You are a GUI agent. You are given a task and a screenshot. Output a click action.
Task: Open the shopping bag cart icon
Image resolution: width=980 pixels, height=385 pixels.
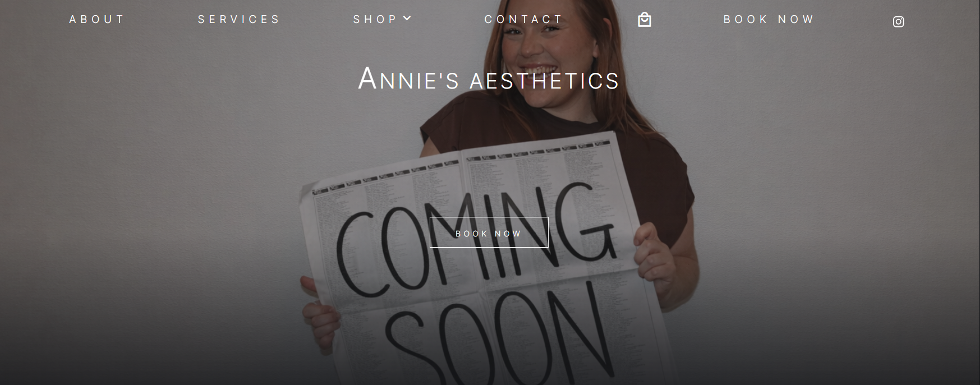click(x=645, y=20)
